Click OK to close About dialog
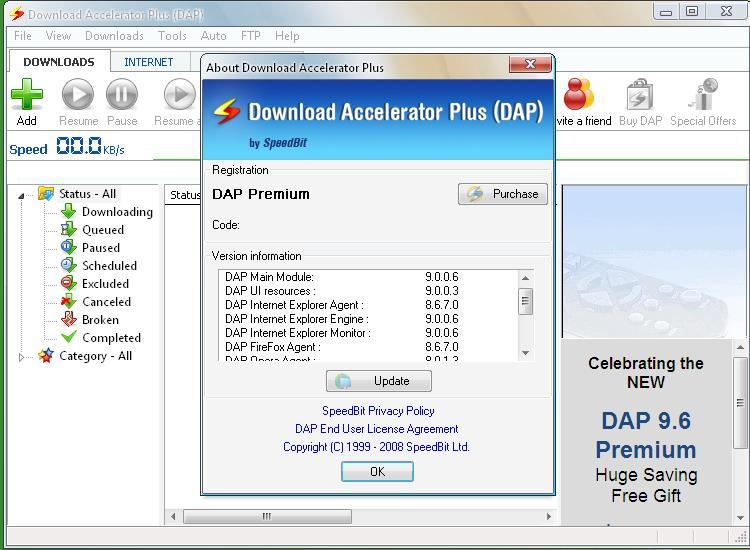Viewport: 750px width, 550px height. pyautogui.click(x=377, y=472)
